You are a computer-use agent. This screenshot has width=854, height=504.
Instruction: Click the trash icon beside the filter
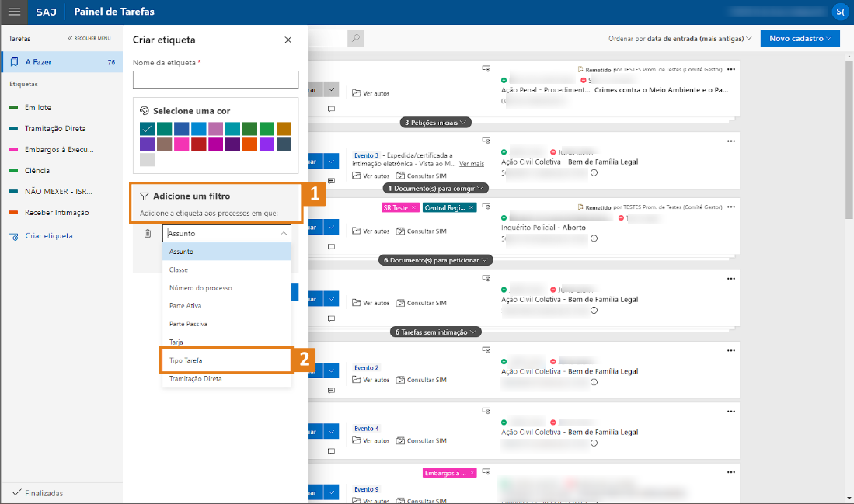tap(148, 233)
